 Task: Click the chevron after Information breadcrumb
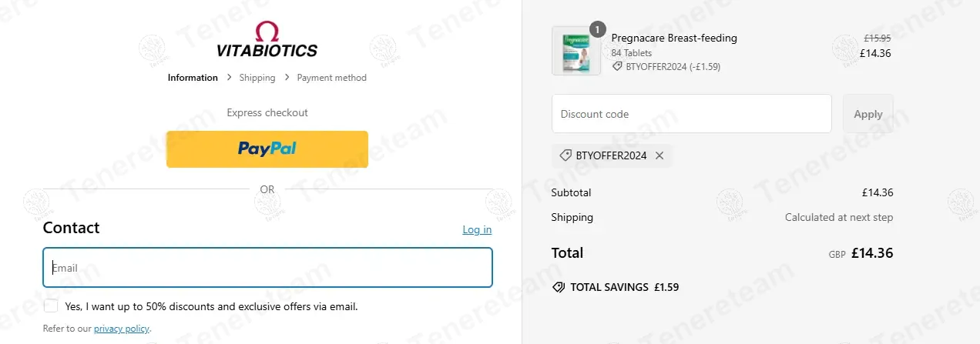(229, 78)
